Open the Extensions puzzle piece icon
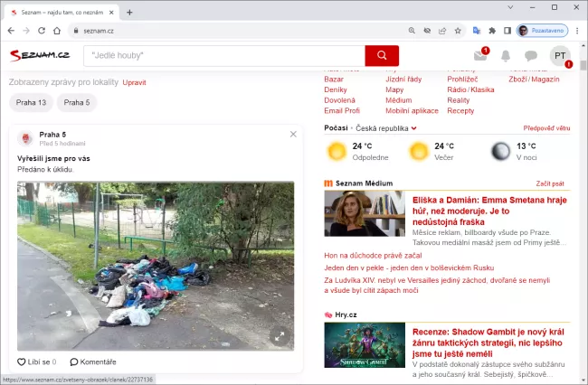Image resolution: width=588 pixels, height=385 pixels. (x=492, y=31)
